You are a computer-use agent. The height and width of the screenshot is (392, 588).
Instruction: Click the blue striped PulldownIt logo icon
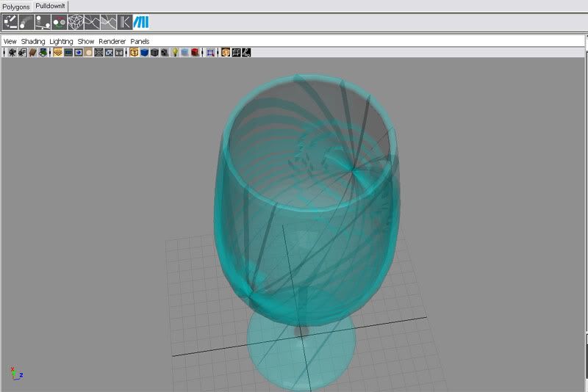(141, 22)
